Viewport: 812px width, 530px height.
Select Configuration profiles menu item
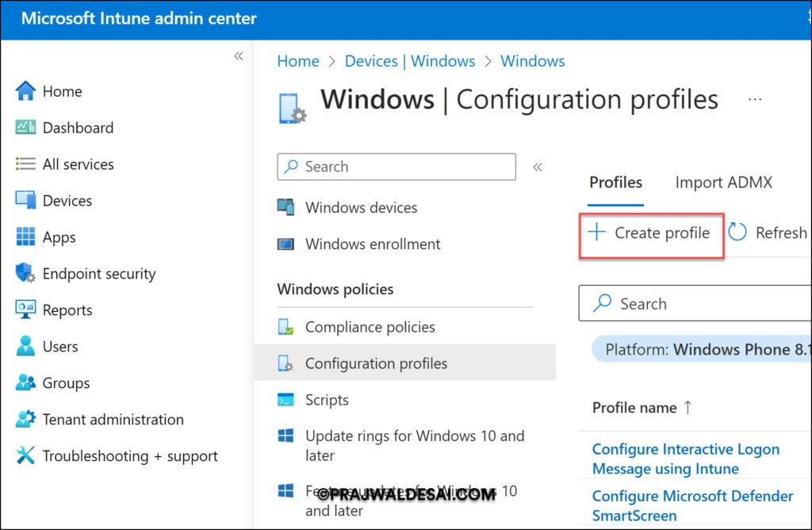405,363
